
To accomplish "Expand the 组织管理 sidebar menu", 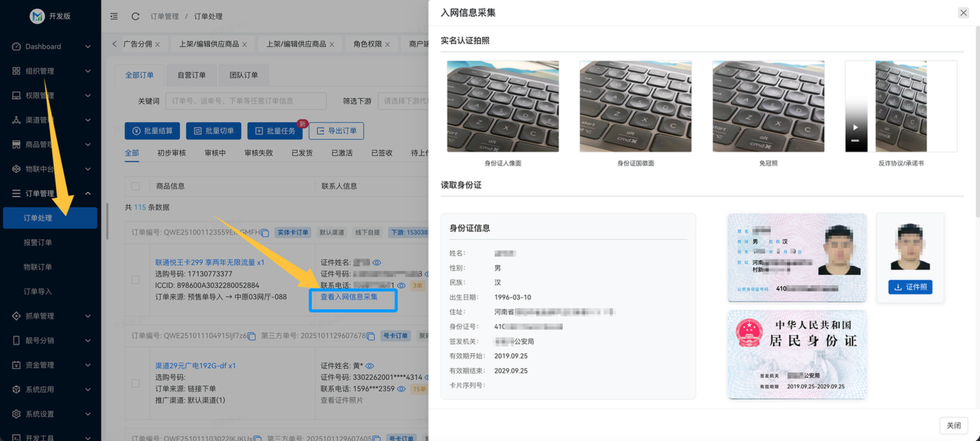I will coord(51,71).
